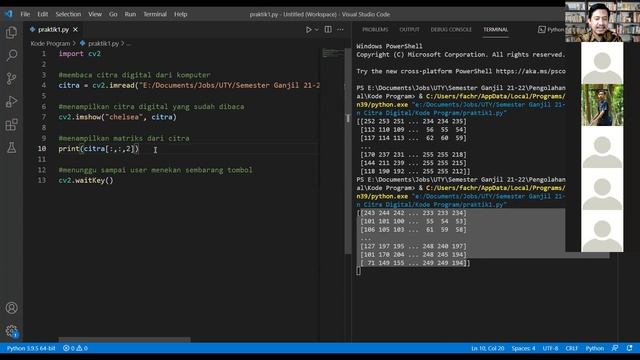The height and width of the screenshot is (360, 640).
Task: Open the Run menu
Action: pyautogui.click(x=130, y=14)
